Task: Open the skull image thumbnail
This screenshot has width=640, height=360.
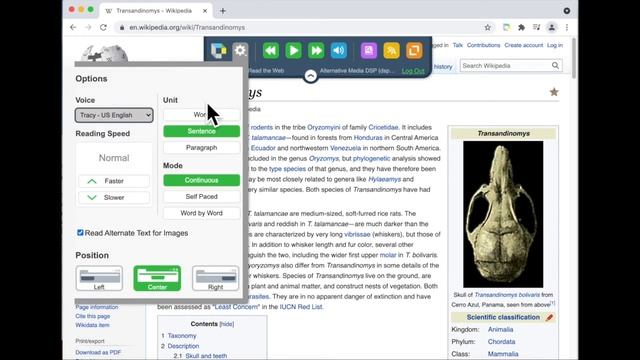Action: click(x=503, y=214)
